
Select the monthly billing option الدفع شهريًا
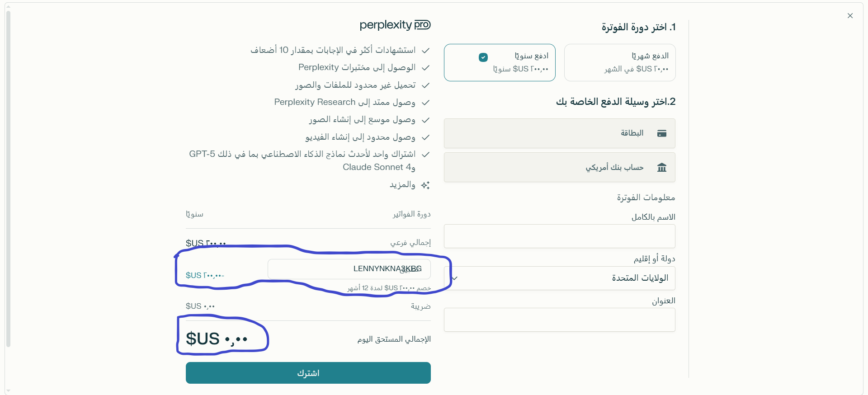(620, 62)
